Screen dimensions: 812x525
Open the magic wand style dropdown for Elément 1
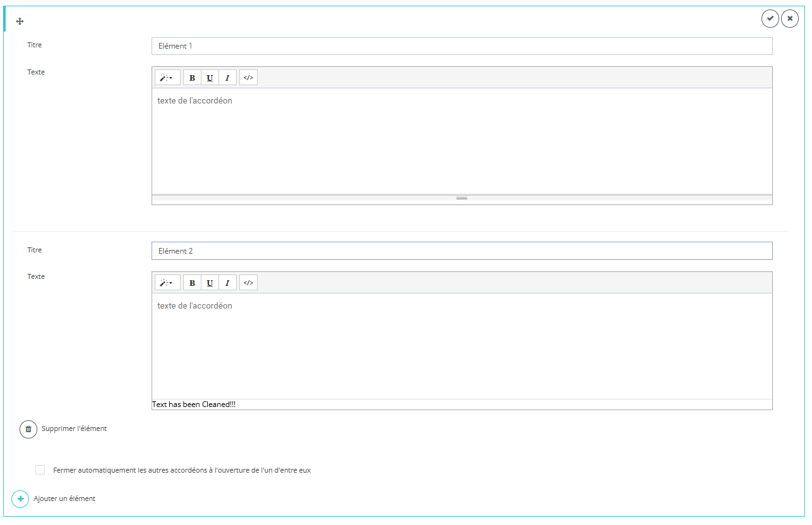167,78
